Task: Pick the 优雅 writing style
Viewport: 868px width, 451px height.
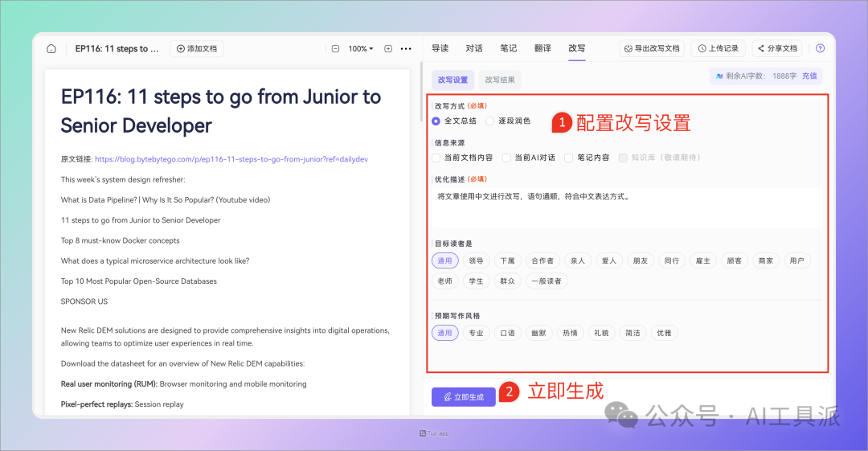Action: [x=665, y=333]
